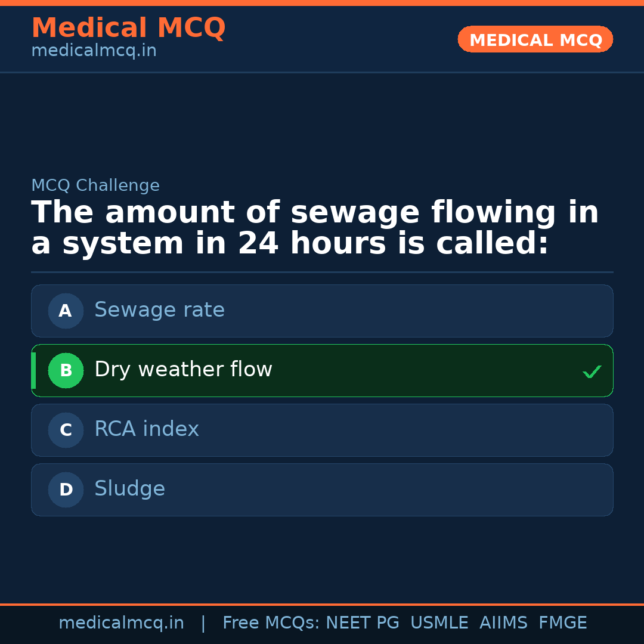Click the sewage flowing question heading

(315, 228)
